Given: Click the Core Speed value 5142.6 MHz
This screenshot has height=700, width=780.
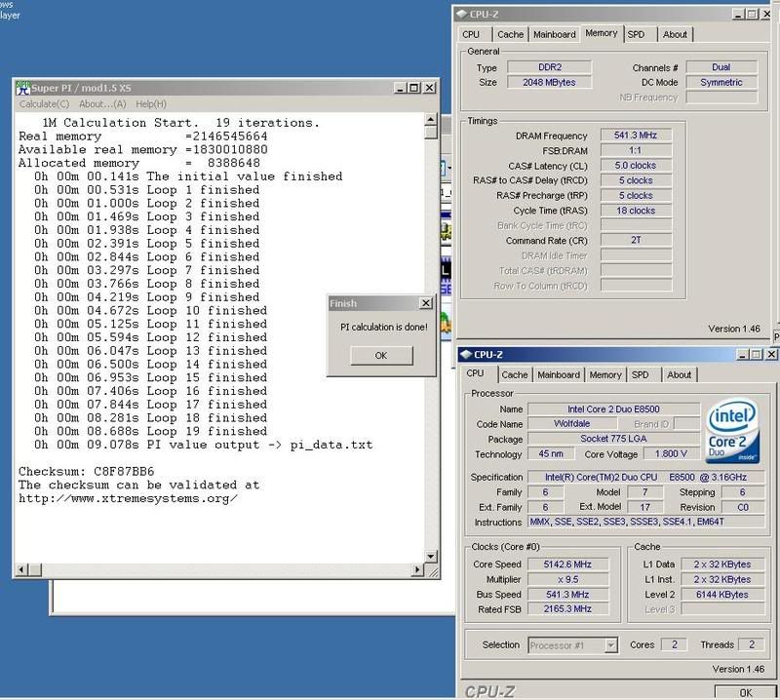Looking at the screenshot, I should 567,564.
